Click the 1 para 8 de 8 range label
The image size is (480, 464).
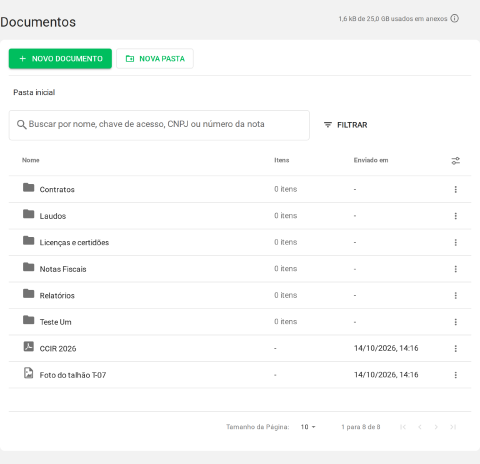pos(361,427)
